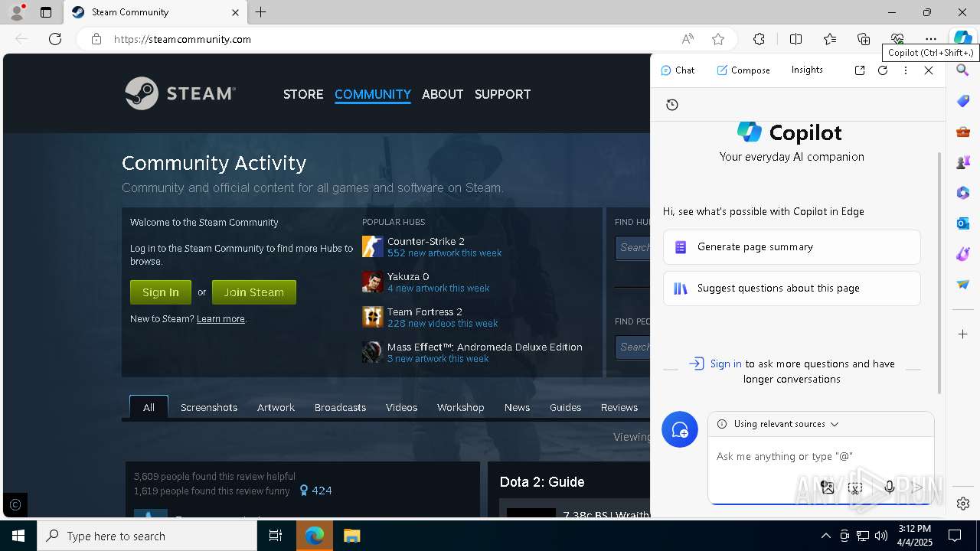Open Copilot chat history clock icon

672,105
